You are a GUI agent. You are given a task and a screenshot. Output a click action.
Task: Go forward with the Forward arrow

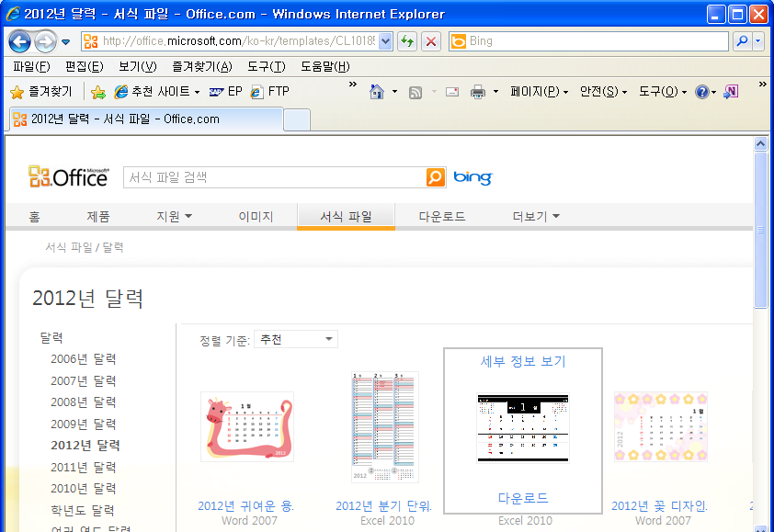[45, 41]
